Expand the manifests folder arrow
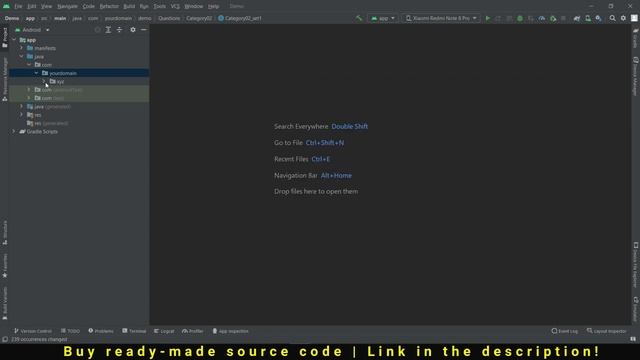This screenshot has width=640, height=360. click(21, 48)
